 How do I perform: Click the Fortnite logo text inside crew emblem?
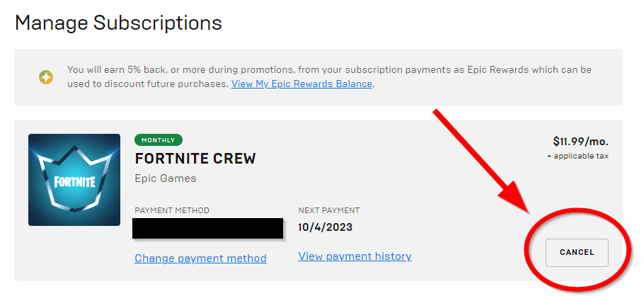74,182
